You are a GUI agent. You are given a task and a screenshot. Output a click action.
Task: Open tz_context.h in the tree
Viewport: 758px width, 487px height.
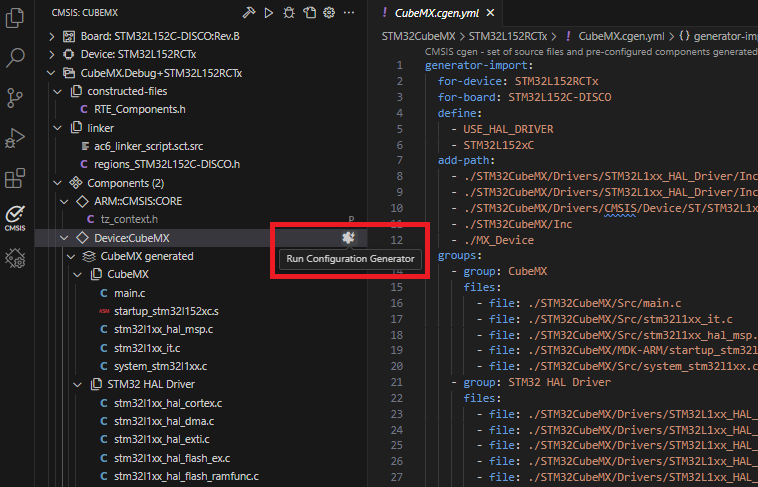click(x=129, y=220)
